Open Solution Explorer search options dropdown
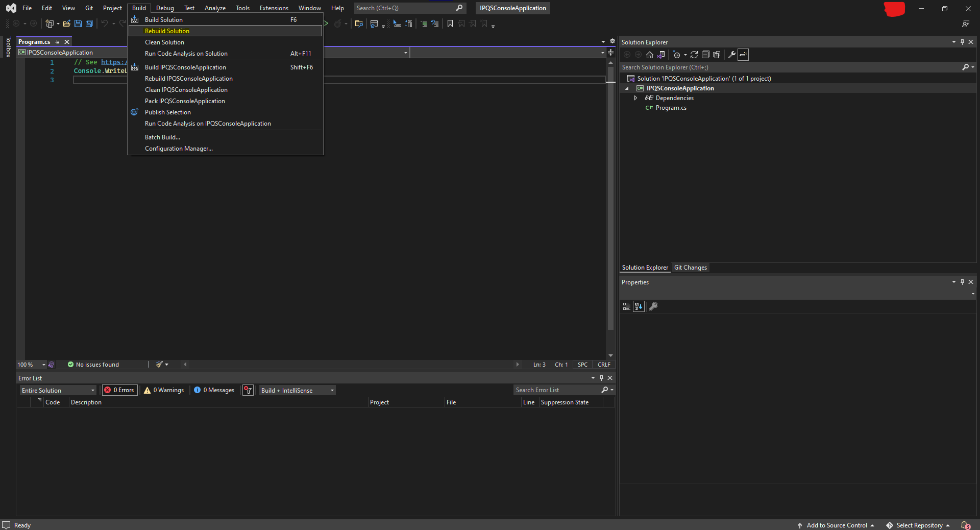Screen dimensions: 980x530 click(x=973, y=67)
